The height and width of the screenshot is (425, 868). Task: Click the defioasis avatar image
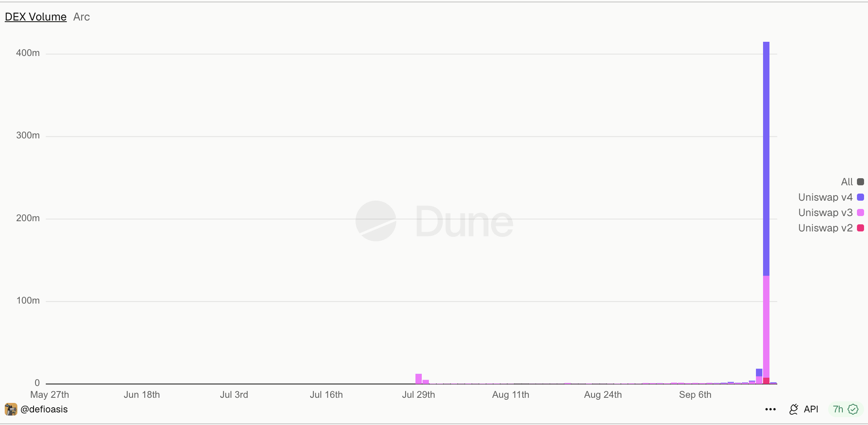11,409
